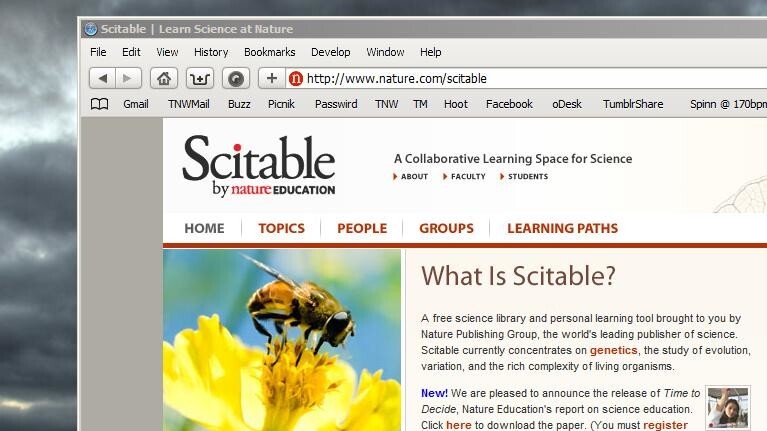
Task: Add a bookmark using the plus button
Action: click(x=271, y=78)
